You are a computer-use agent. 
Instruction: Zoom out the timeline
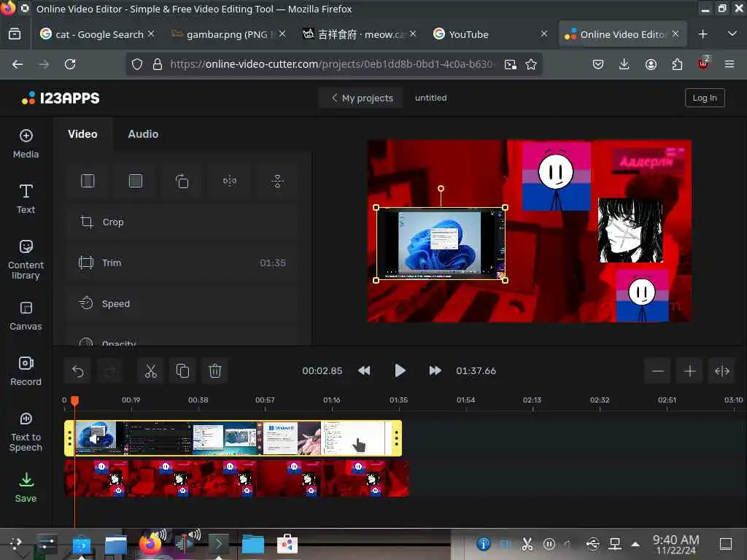tap(658, 371)
